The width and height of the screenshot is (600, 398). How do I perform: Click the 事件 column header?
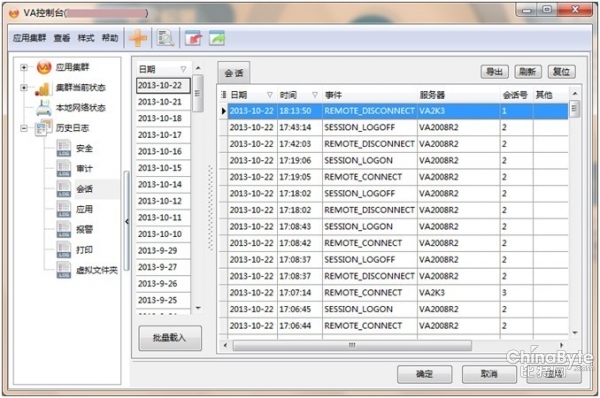click(370, 95)
